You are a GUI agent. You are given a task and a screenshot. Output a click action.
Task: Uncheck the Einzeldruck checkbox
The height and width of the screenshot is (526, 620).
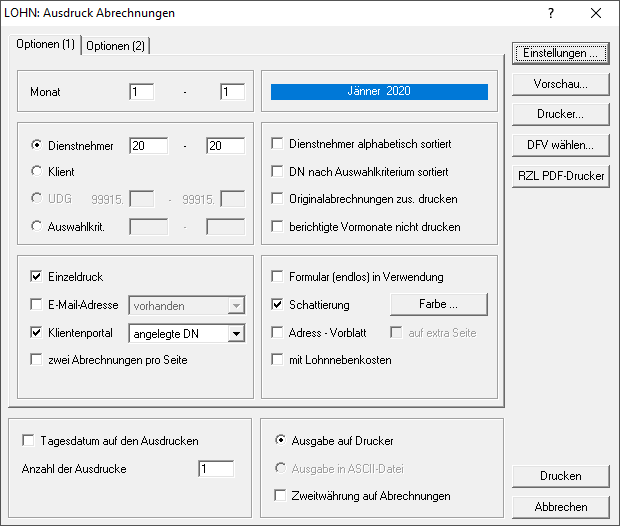38,277
